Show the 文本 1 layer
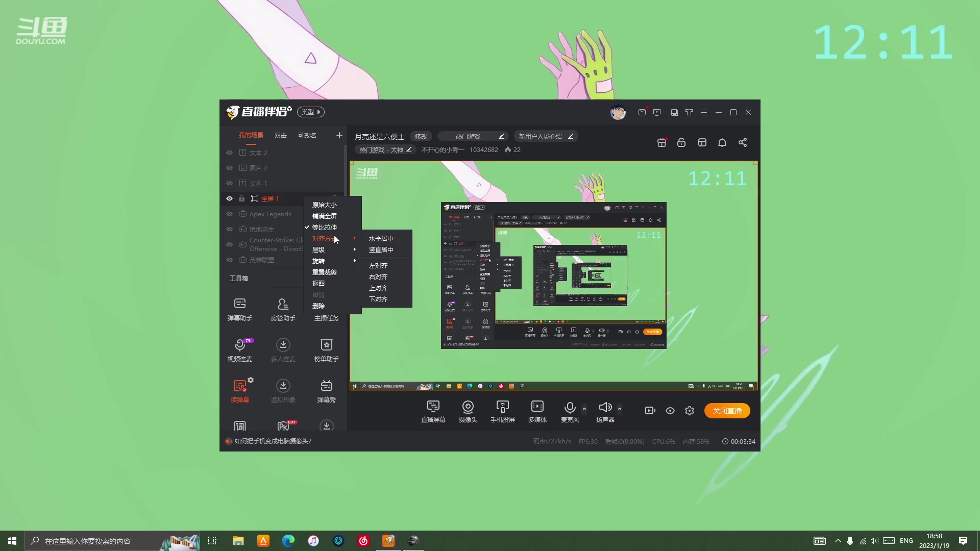 click(229, 183)
